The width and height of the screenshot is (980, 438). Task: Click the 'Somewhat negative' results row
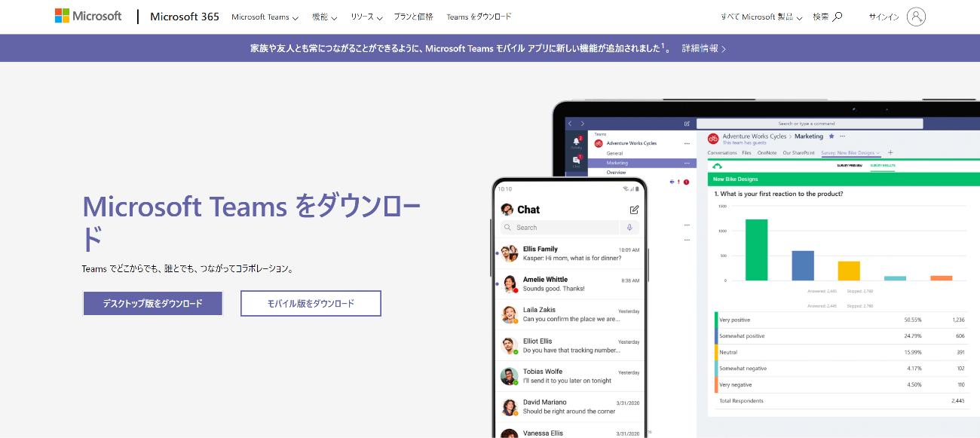pos(843,369)
